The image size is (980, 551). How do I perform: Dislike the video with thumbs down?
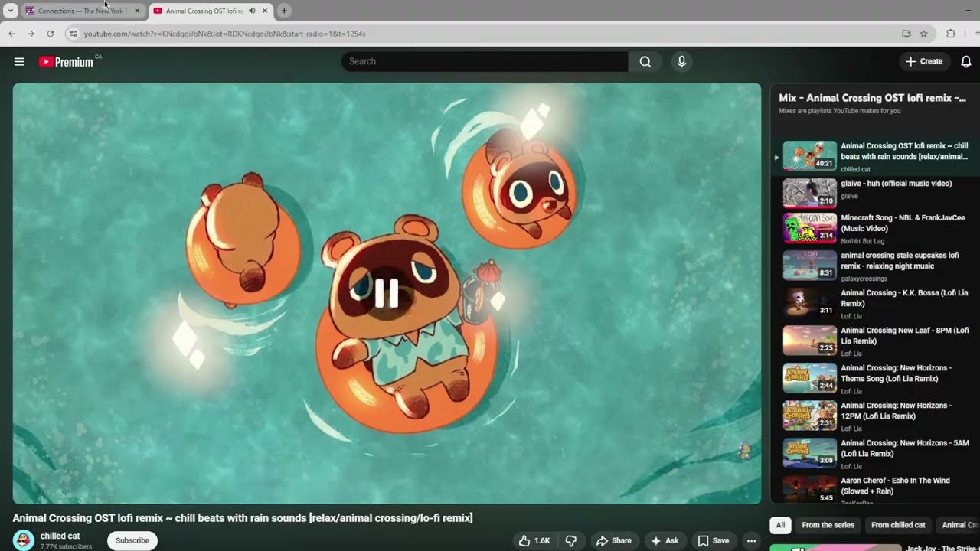[x=571, y=540]
